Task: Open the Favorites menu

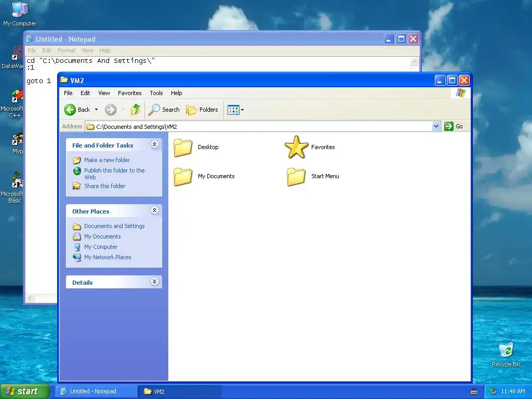Action: point(129,93)
